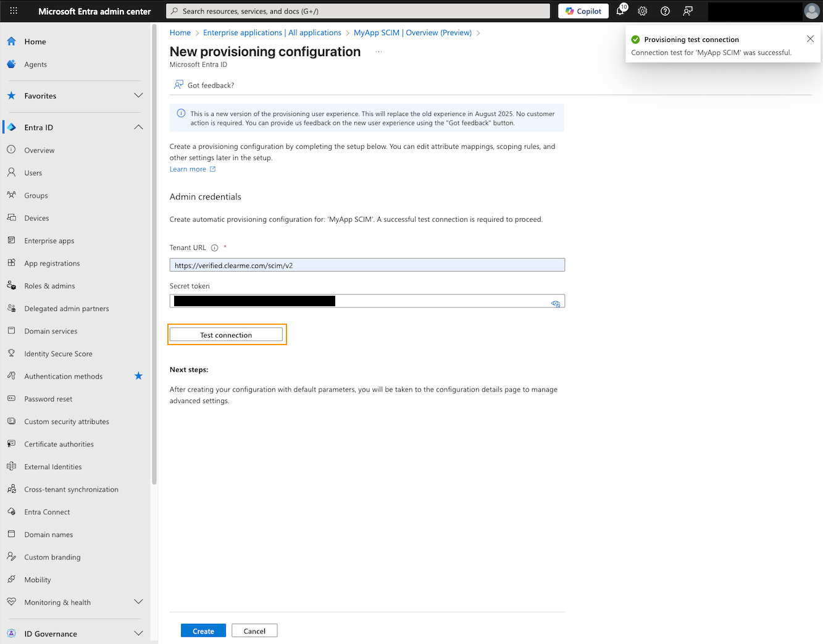Click the Monitoring & health heart icon
823x644 pixels.
point(11,602)
